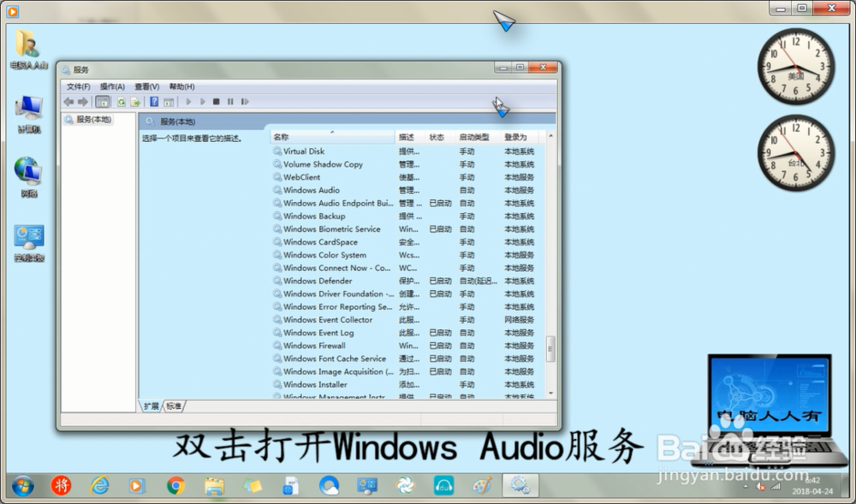
Task: Click the 美国 clock gadget
Action: (x=795, y=67)
